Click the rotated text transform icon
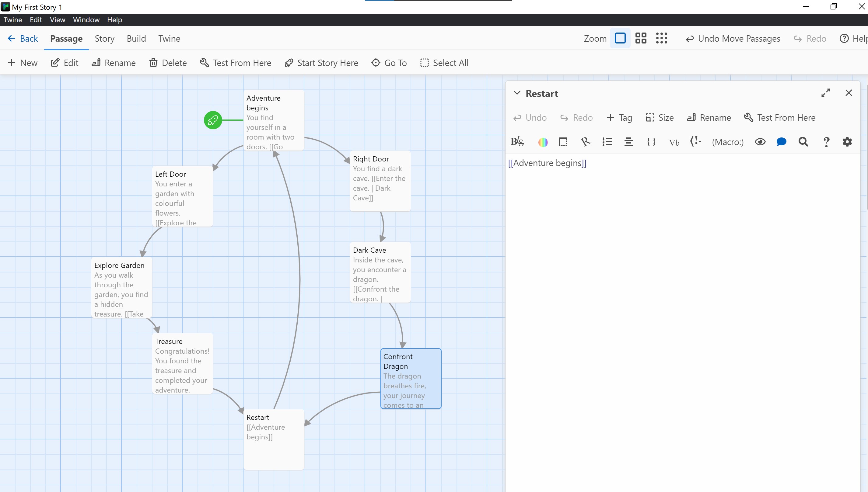Screen dimensions: 868x492 click(585, 142)
